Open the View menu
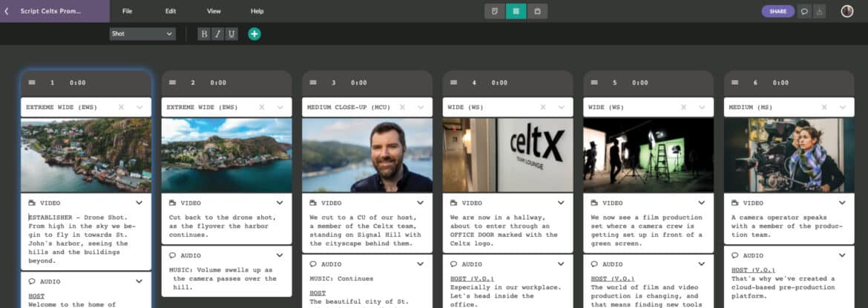Viewport: 868px width, 308px height. [x=214, y=11]
